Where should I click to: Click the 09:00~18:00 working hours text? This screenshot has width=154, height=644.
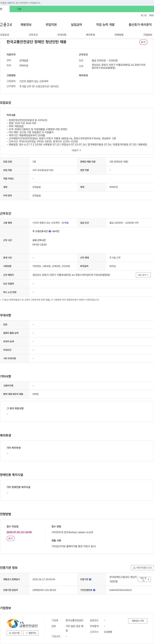click(39, 245)
